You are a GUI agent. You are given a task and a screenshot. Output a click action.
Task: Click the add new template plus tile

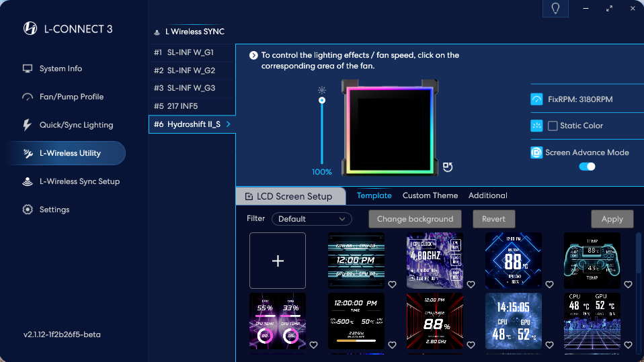278,261
